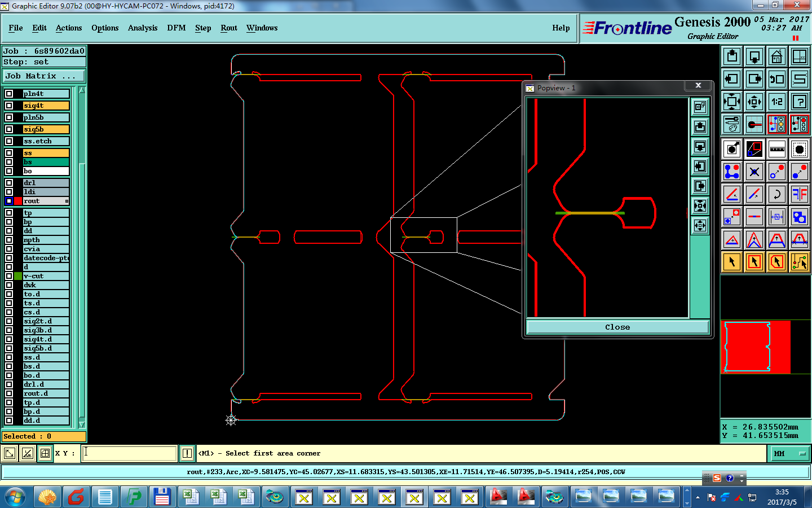Viewport: 812px width, 508px height.
Task: Toggle the drl layer checkbox
Action: (x=9, y=183)
